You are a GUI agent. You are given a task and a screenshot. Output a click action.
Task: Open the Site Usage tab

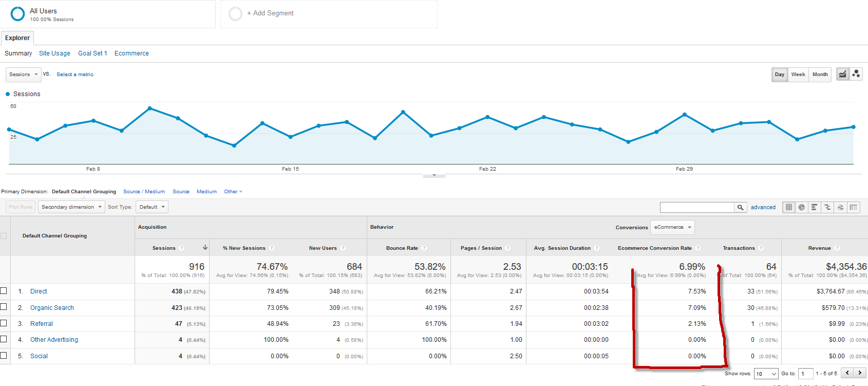tap(54, 53)
